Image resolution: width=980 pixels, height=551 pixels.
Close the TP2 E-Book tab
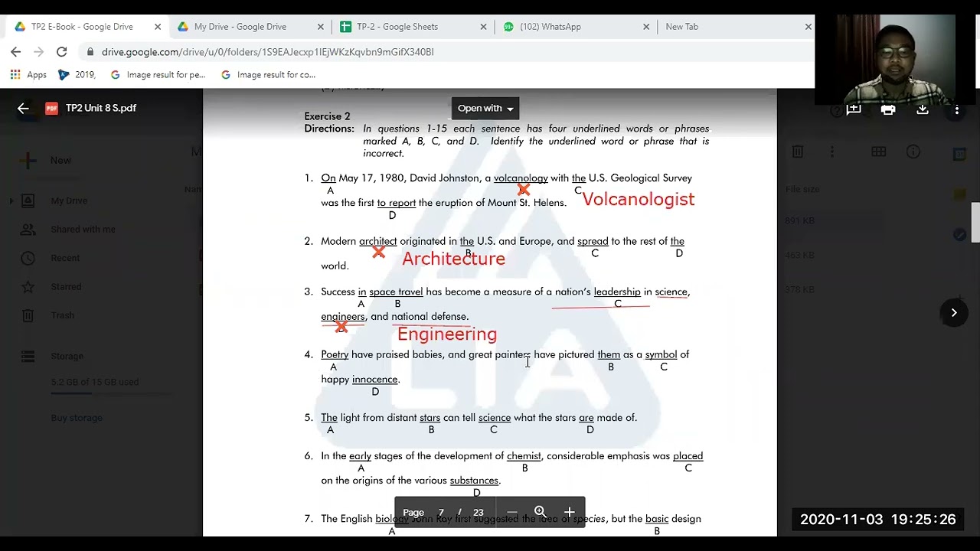pos(158,27)
